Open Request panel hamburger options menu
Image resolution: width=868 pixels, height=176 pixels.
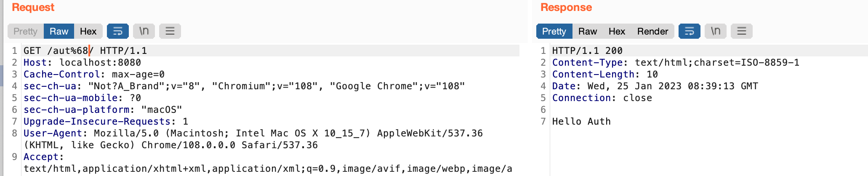[x=170, y=31]
